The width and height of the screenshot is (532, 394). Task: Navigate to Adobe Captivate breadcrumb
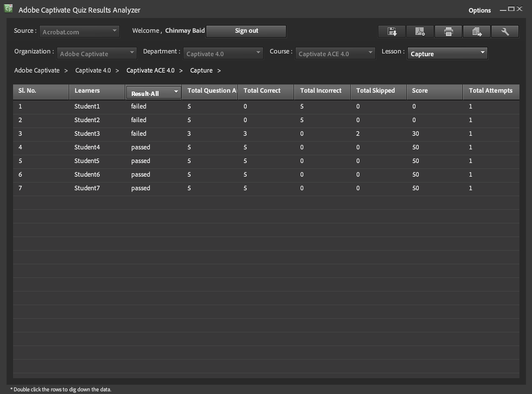click(37, 71)
